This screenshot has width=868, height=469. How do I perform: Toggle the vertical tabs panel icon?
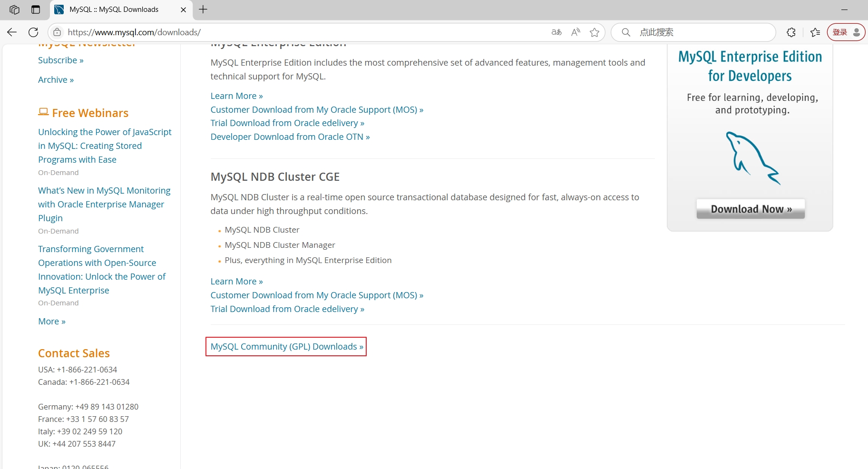tap(36, 10)
